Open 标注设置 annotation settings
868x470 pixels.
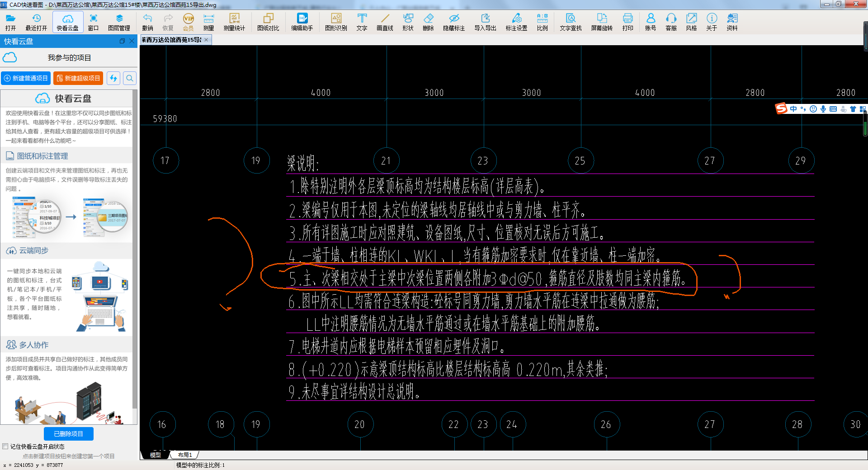(516, 22)
